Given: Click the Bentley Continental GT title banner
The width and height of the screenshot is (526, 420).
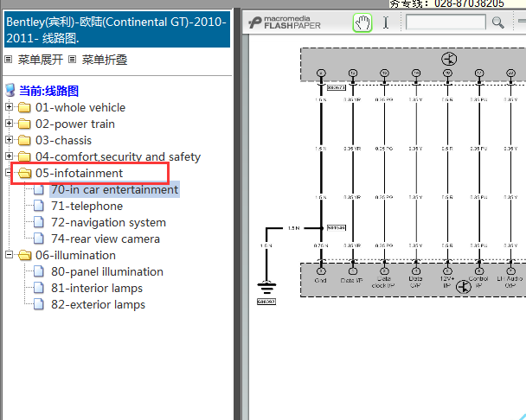Looking at the screenshot, I should click(x=117, y=29).
